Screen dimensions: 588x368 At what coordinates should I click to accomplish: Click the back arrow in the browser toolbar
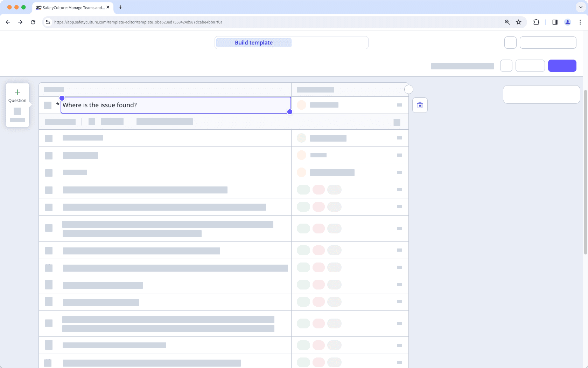point(8,22)
